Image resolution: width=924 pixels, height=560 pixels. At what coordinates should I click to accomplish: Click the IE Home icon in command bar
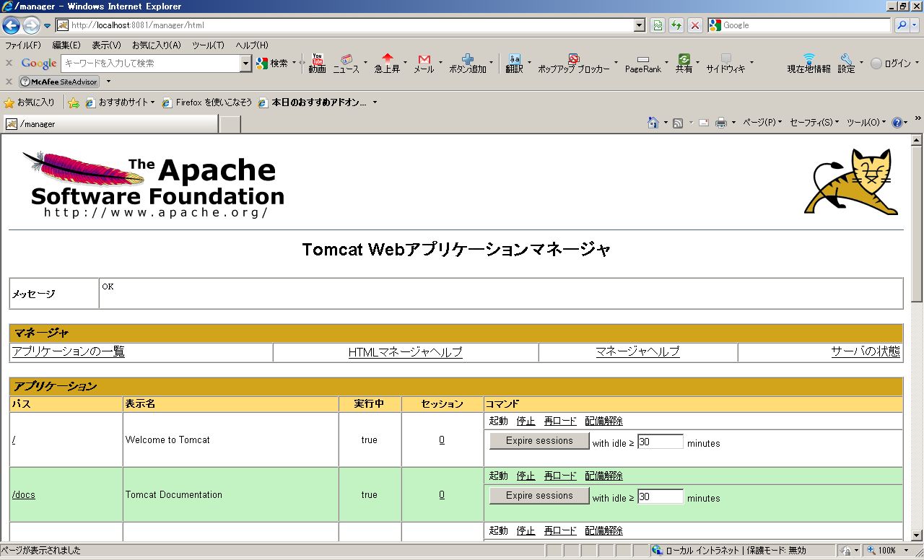[653, 123]
